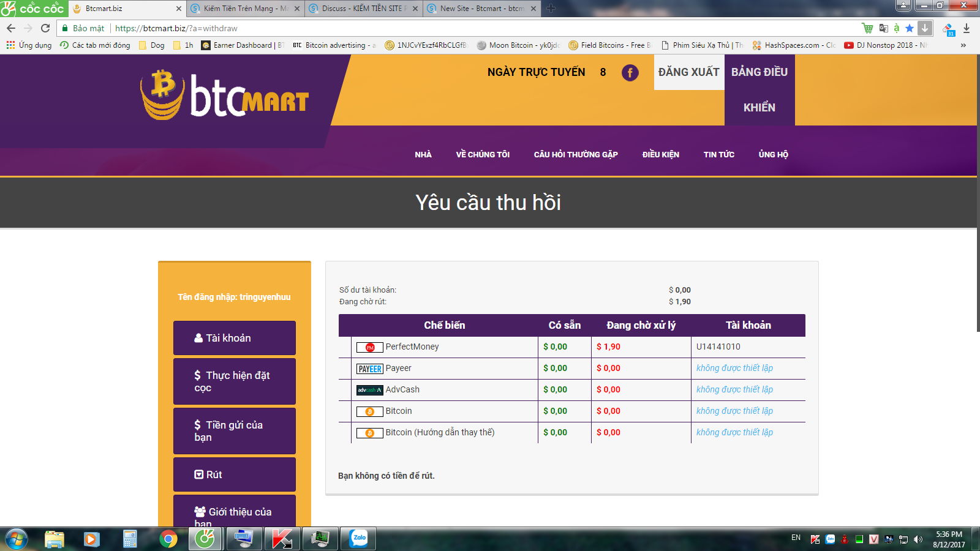Open Google Chrome from the taskbar

[x=168, y=539]
